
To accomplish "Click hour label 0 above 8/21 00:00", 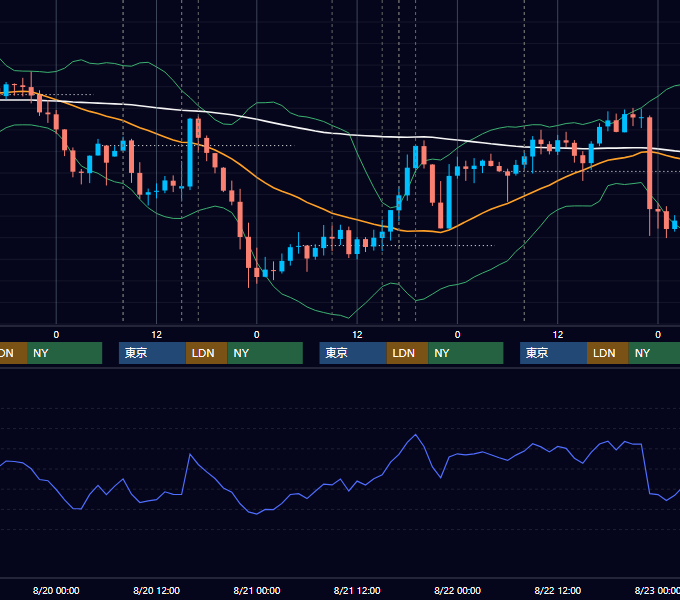I will (x=257, y=335).
